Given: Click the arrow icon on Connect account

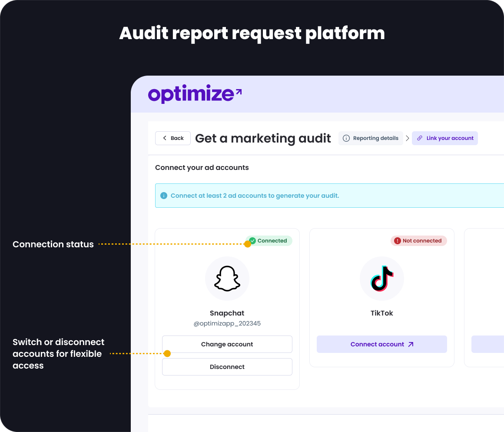Looking at the screenshot, I should [411, 344].
